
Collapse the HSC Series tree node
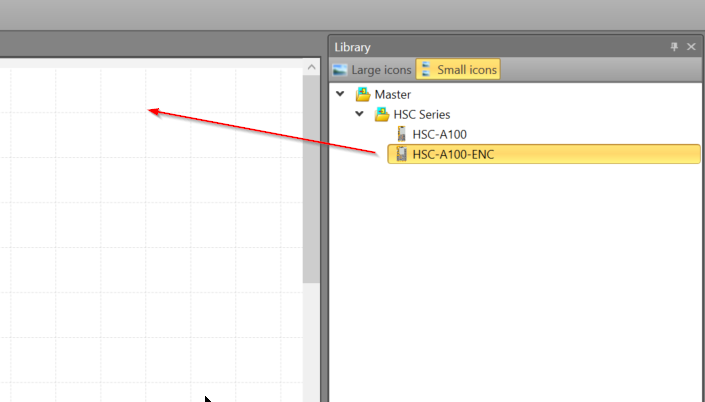coord(359,114)
